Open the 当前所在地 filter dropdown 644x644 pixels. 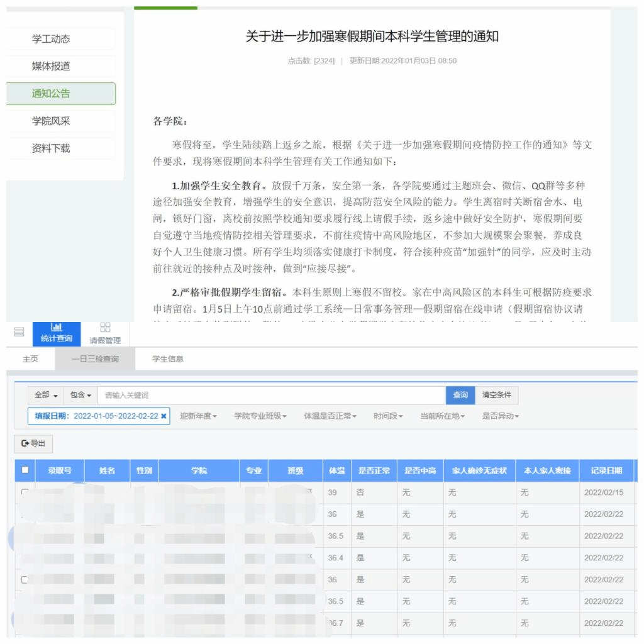point(442,416)
